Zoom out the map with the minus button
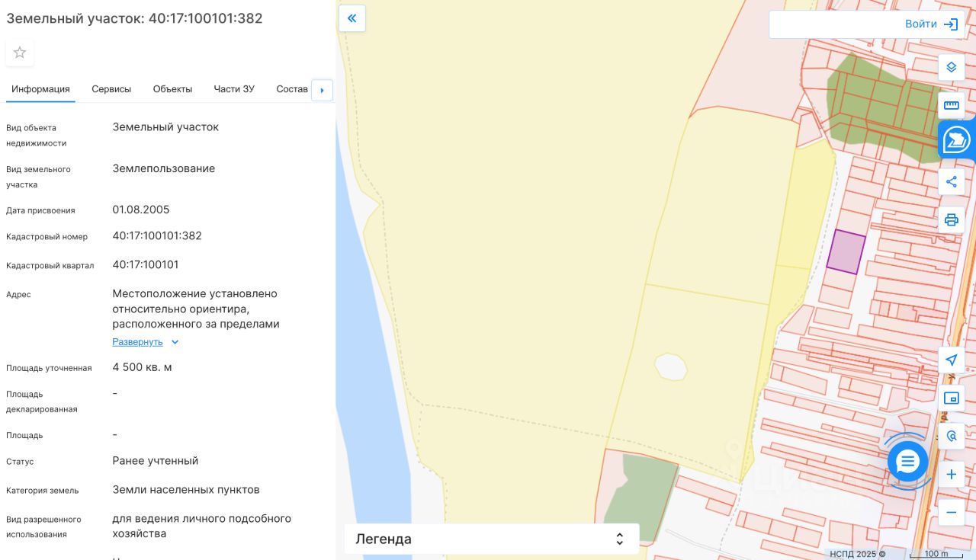The height and width of the screenshot is (560, 976). coord(951,512)
